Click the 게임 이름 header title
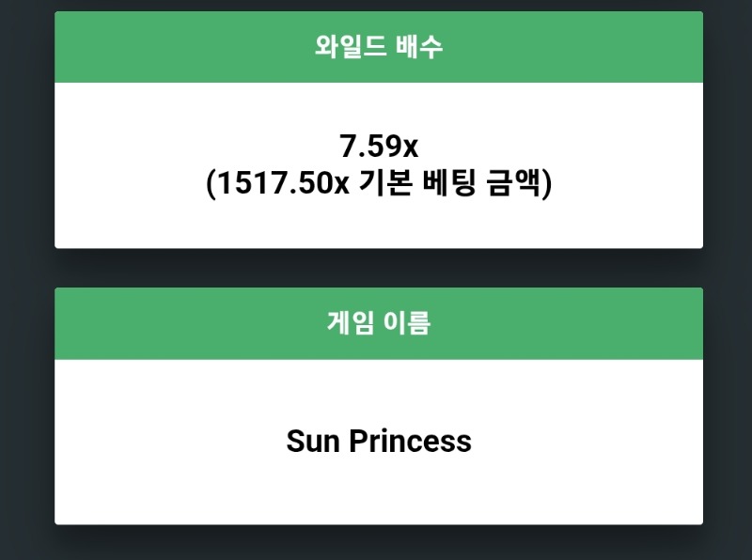Image resolution: width=752 pixels, height=560 pixels. pyautogui.click(x=378, y=324)
